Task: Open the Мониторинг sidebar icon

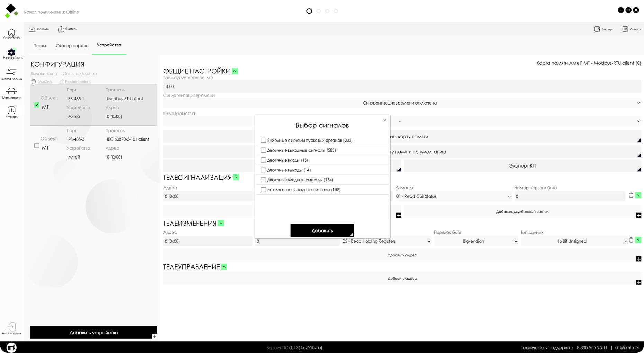Action: 11,91
